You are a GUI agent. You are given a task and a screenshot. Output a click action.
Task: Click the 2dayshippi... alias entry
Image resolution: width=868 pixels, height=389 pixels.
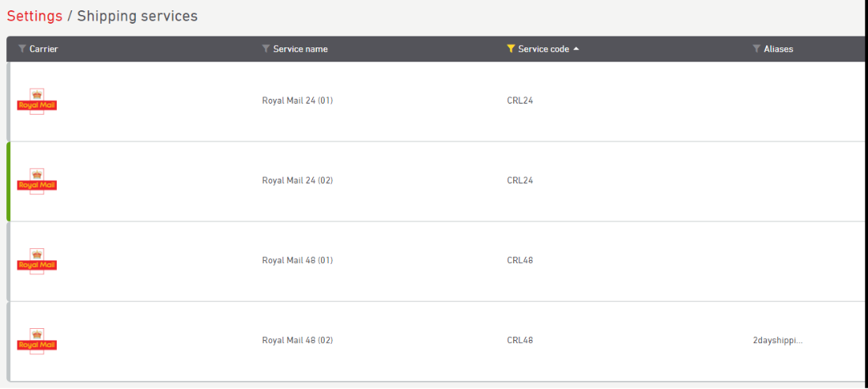[778, 340]
